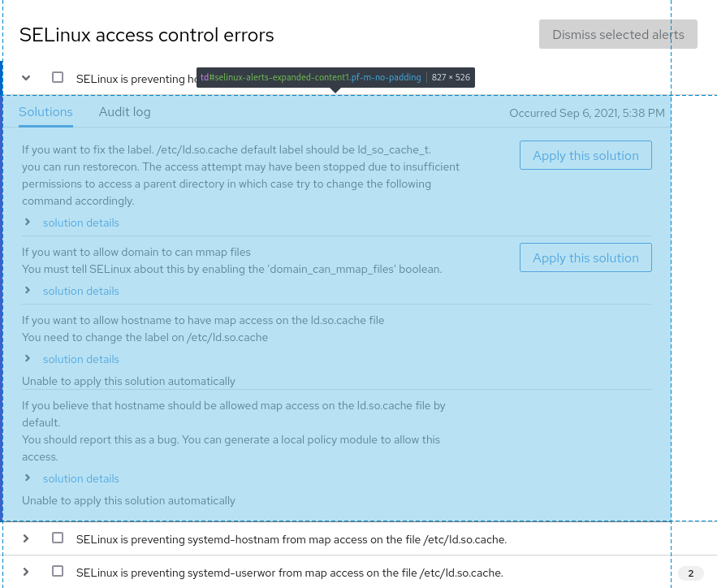Image resolution: width=717 pixels, height=588 pixels.
Task: Expand the systemd-userwor map access alert
Action: [25, 572]
